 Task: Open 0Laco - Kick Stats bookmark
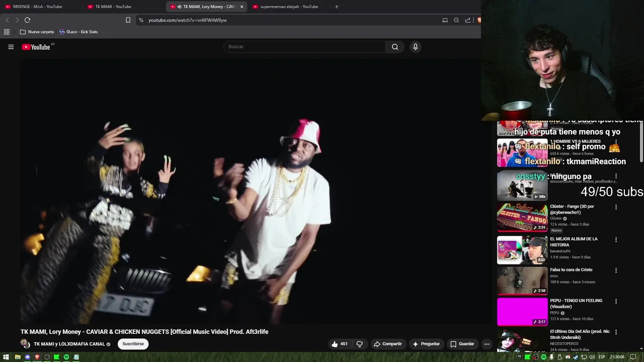[x=78, y=32]
